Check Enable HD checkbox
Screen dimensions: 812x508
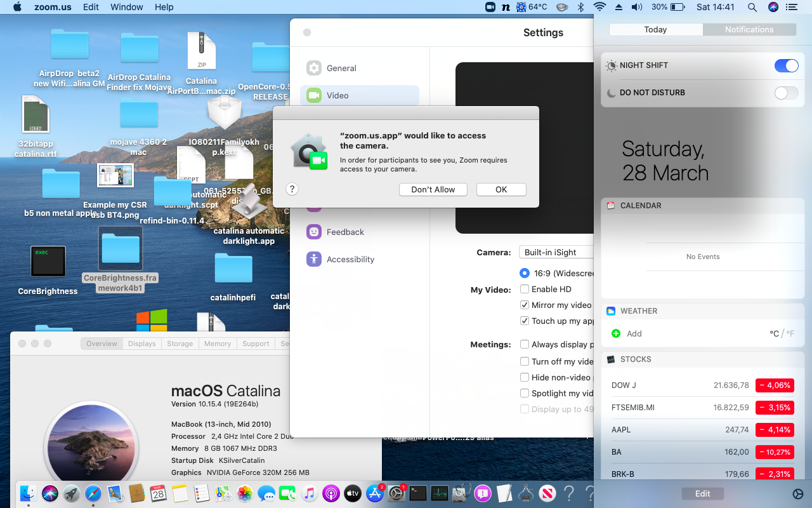click(x=525, y=289)
